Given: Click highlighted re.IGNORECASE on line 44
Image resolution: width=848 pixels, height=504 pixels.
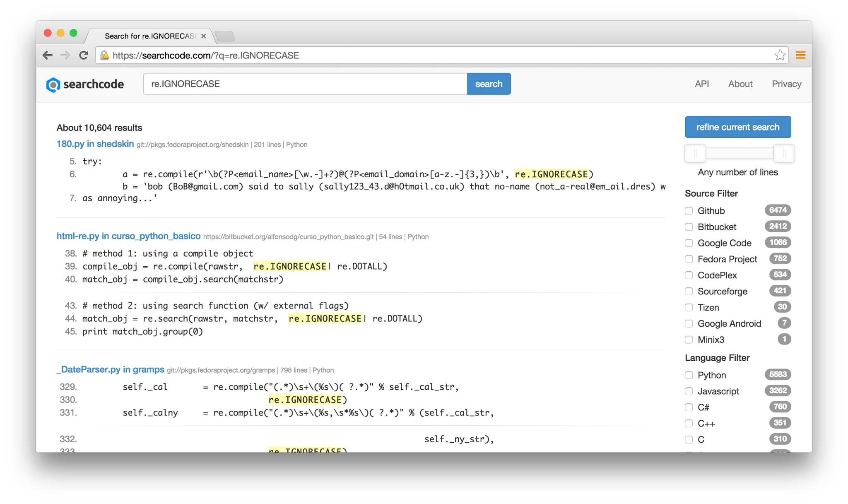Looking at the screenshot, I should pyautogui.click(x=325, y=318).
